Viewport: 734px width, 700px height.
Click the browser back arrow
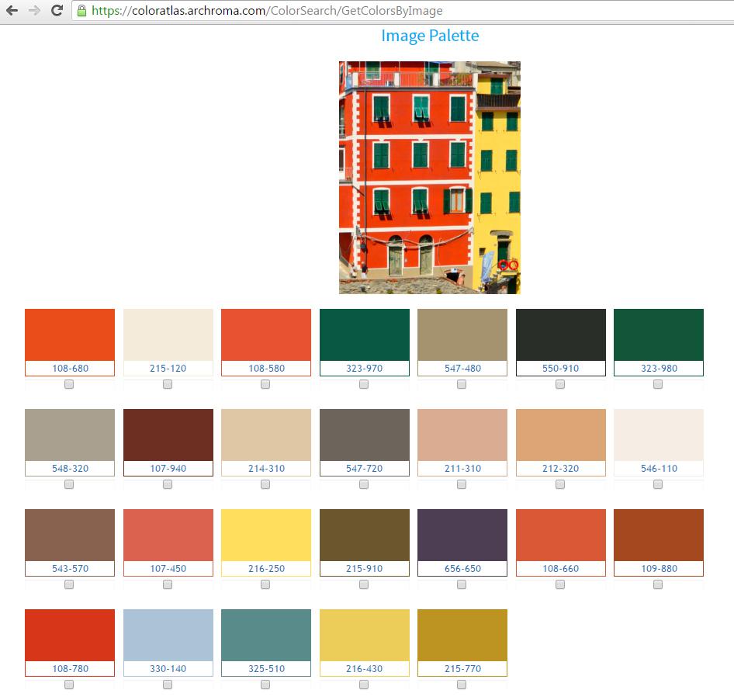click(x=12, y=11)
